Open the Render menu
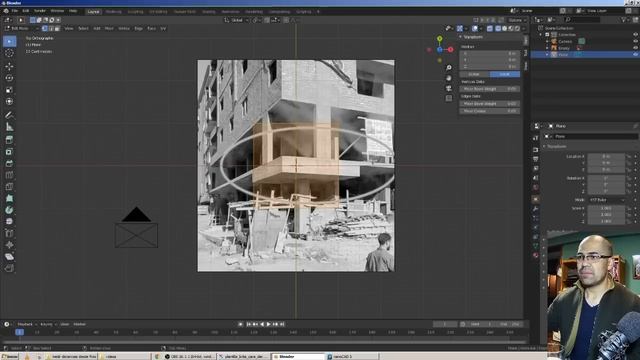This screenshot has width=640, height=360. (x=40, y=11)
